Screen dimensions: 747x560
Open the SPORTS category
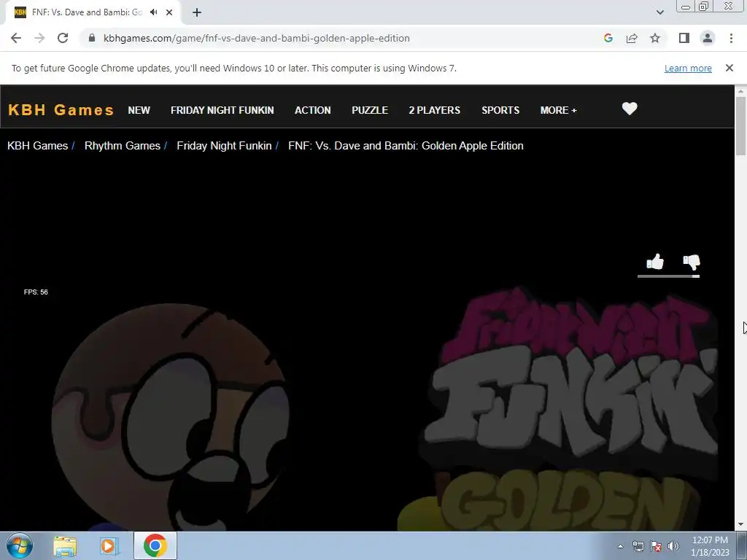tap(500, 110)
